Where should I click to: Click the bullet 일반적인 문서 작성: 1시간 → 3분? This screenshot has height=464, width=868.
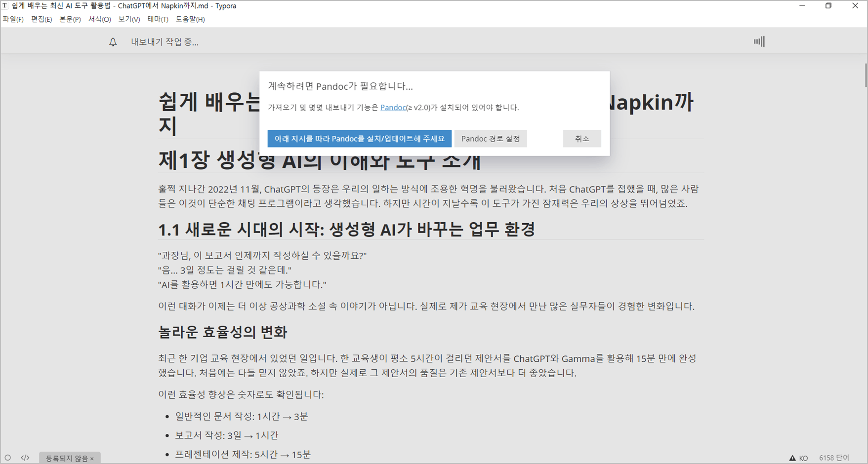[242, 417]
